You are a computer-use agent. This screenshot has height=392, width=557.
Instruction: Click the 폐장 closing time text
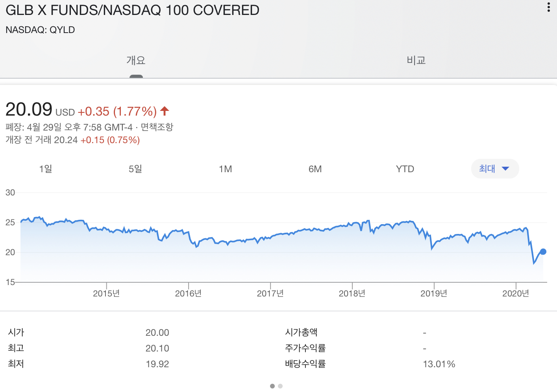point(69,127)
